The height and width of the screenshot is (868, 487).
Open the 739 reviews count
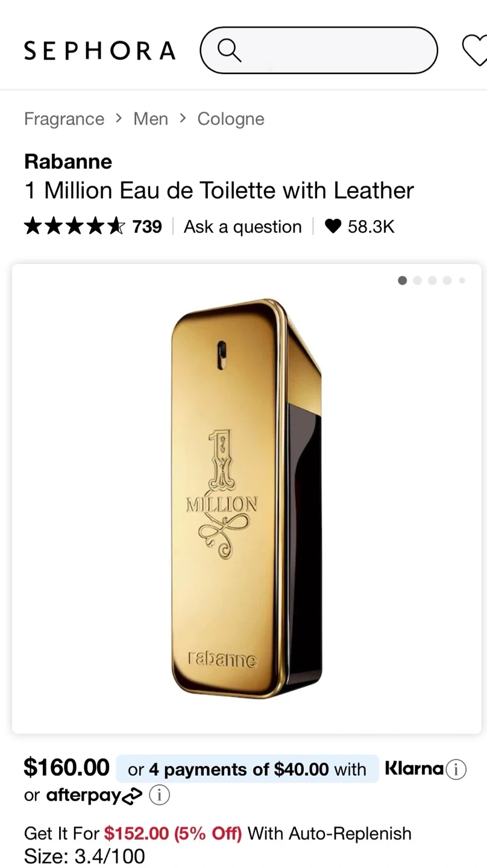(147, 227)
